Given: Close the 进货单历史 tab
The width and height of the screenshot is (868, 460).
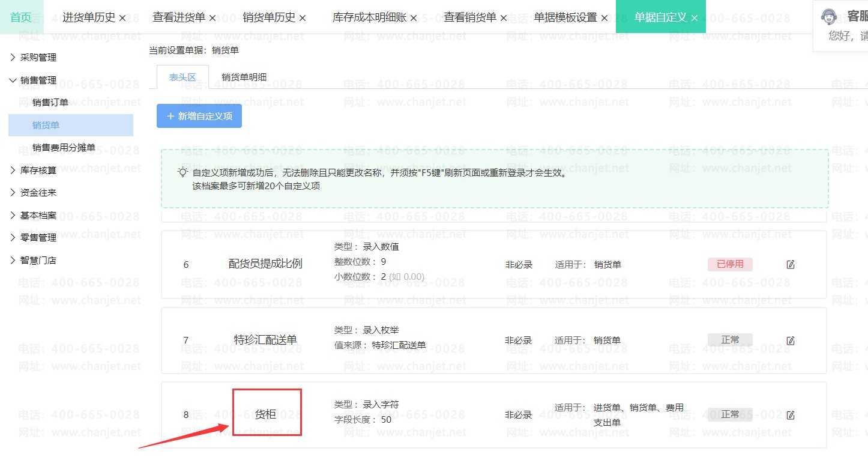Looking at the screenshot, I should 122,19.
